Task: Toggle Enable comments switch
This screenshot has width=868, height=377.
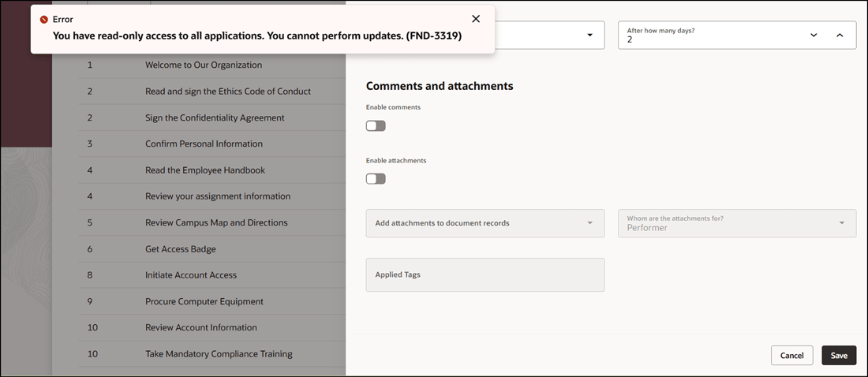Action: pyautogui.click(x=376, y=126)
